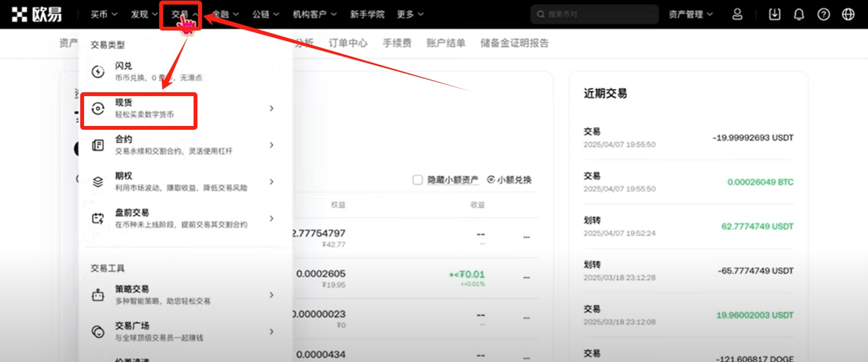Expand the 合约 submenu arrow
The height and width of the screenshot is (362, 868).
[271, 145]
